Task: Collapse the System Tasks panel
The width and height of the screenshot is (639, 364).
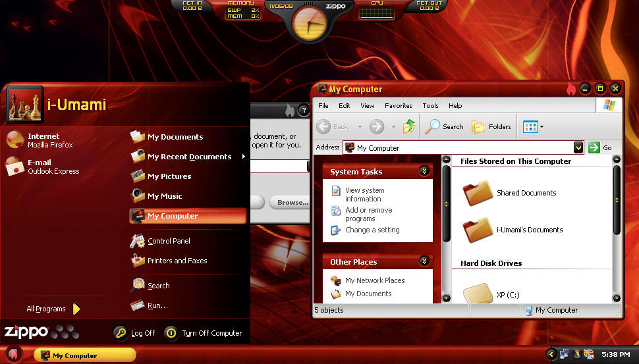Action: (x=424, y=171)
